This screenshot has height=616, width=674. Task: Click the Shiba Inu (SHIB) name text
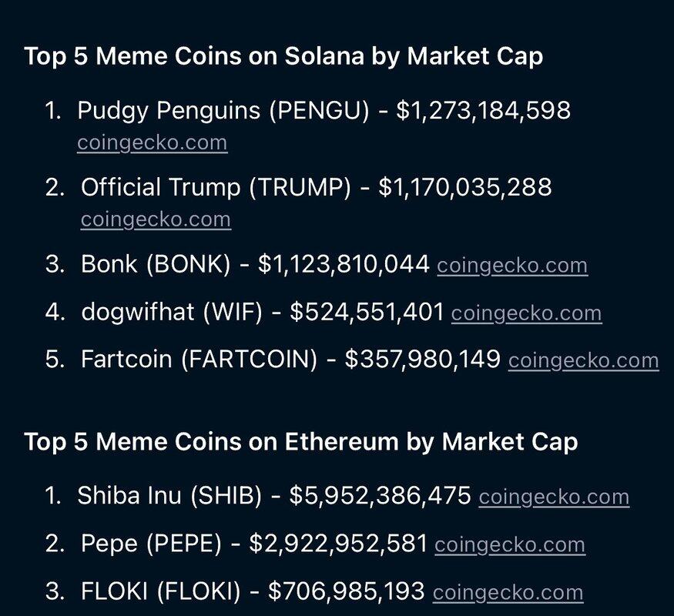169,496
